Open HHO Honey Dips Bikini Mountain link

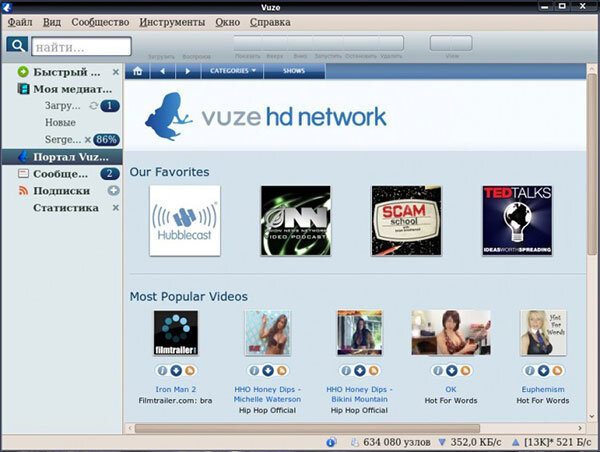click(359, 394)
